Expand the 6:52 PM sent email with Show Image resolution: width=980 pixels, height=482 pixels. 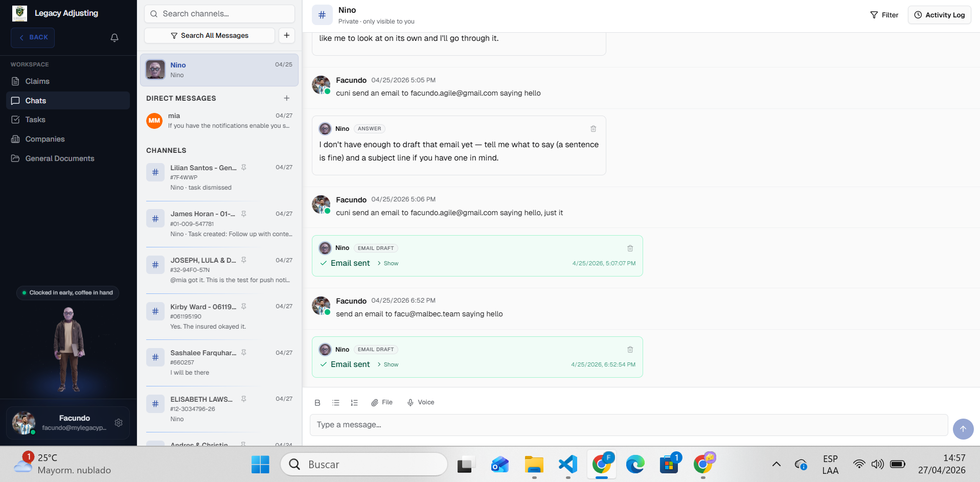[x=388, y=364]
